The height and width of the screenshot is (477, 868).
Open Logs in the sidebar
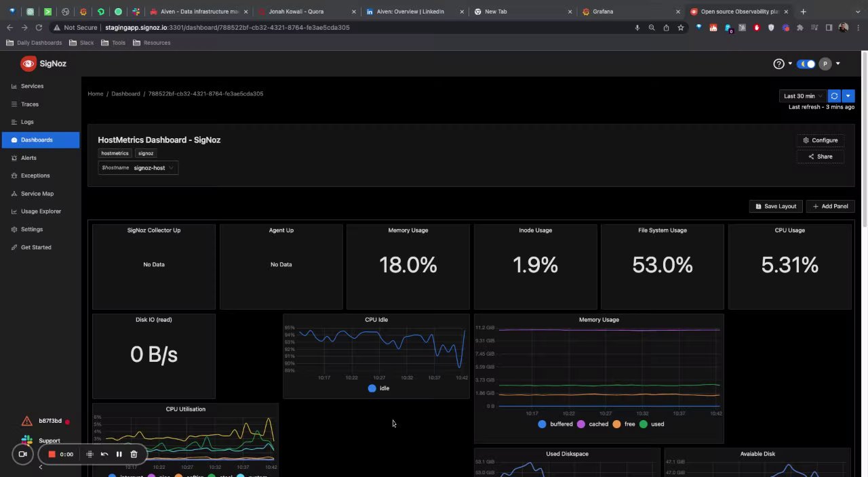(x=41, y=122)
